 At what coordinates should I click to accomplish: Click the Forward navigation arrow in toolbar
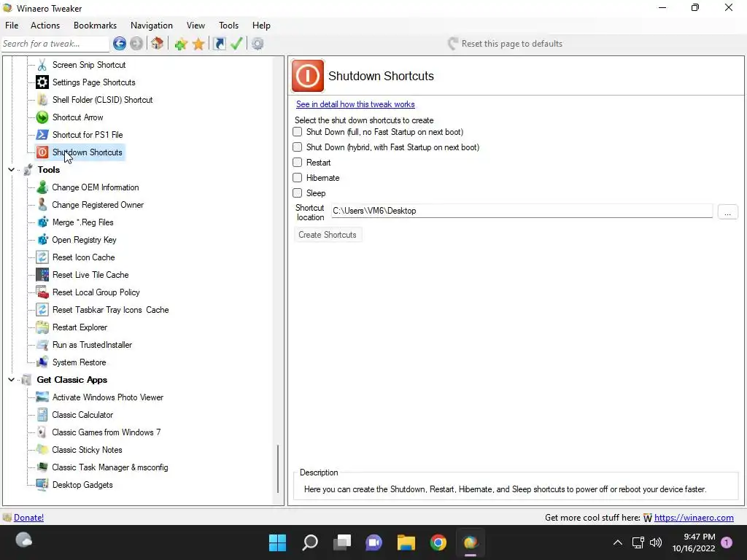[136, 44]
